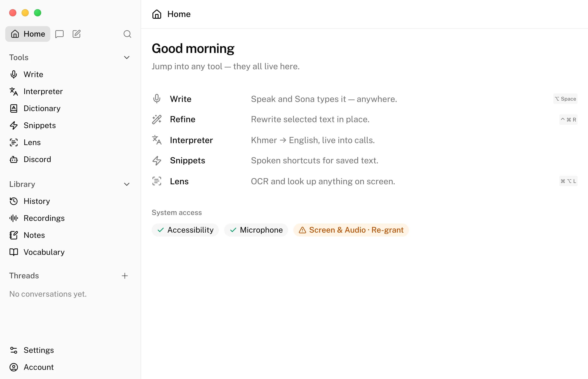Click the 'Good morning' heading
The width and height of the screenshot is (588, 379).
(193, 49)
